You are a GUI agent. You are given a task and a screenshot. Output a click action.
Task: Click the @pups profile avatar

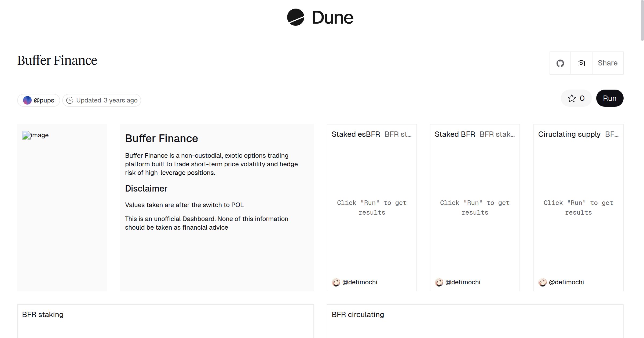point(27,100)
